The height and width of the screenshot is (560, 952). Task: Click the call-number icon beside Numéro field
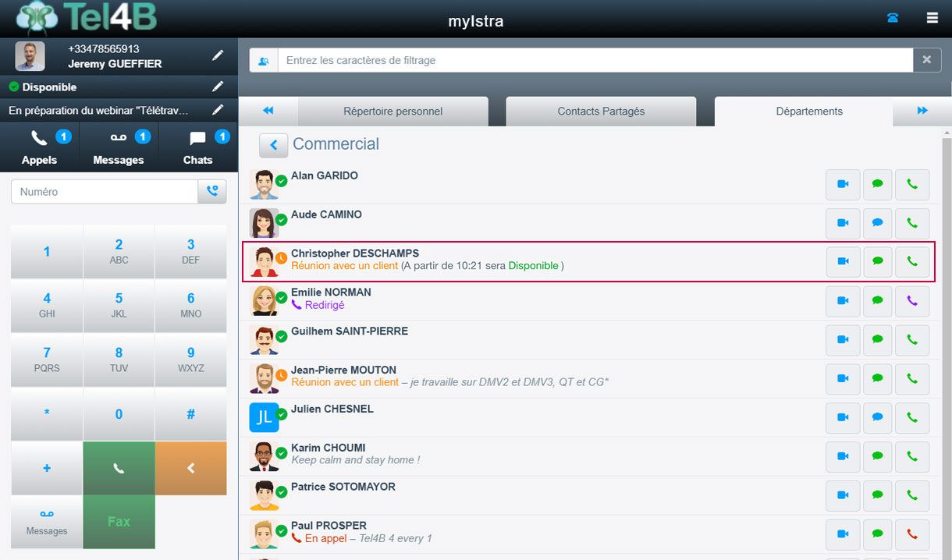[x=212, y=192]
